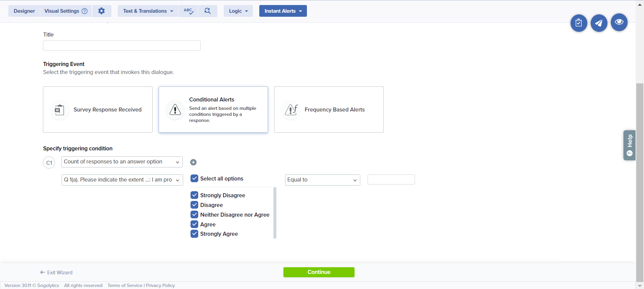The image size is (644, 289).
Task: Uncheck the Strongly Disagree option
Action: point(195,195)
